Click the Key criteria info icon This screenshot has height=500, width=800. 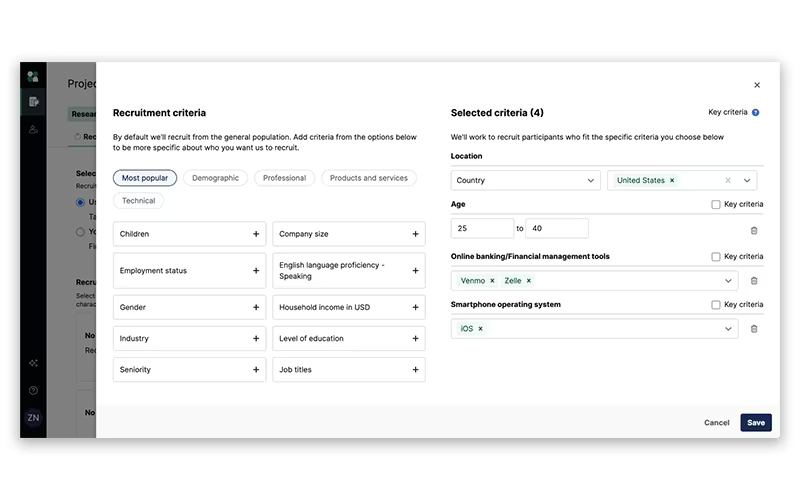click(756, 112)
